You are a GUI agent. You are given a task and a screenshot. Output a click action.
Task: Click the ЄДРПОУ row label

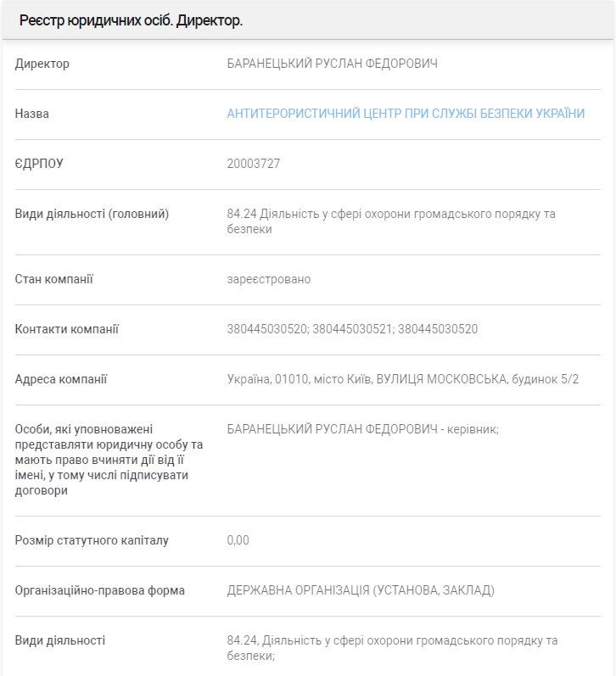click(x=39, y=164)
